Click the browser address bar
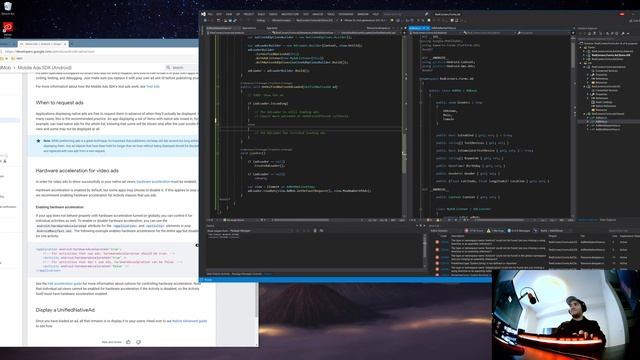 [x=101, y=52]
